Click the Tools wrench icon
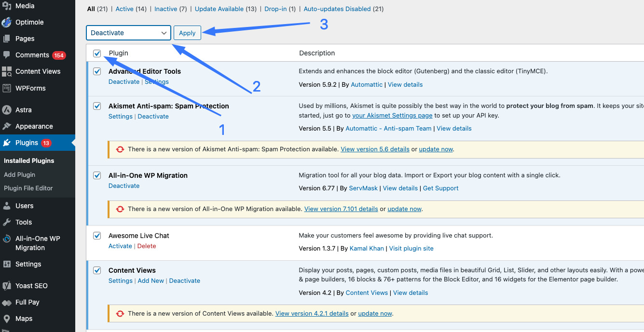Image resolution: width=644 pixels, height=332 pixels. pos(7,222)
